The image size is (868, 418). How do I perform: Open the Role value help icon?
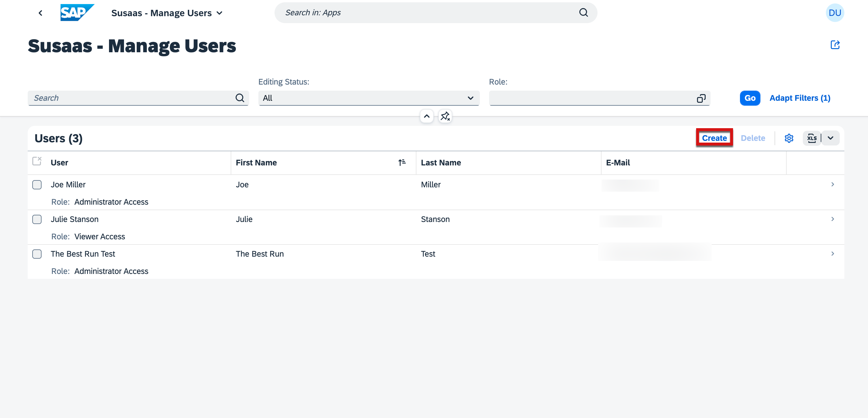tap(701, 98)
